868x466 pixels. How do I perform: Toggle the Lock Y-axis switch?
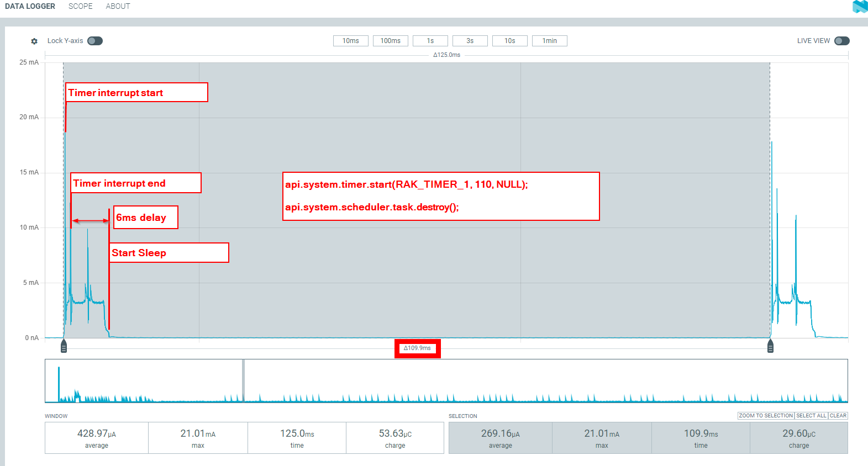[95, 41]
